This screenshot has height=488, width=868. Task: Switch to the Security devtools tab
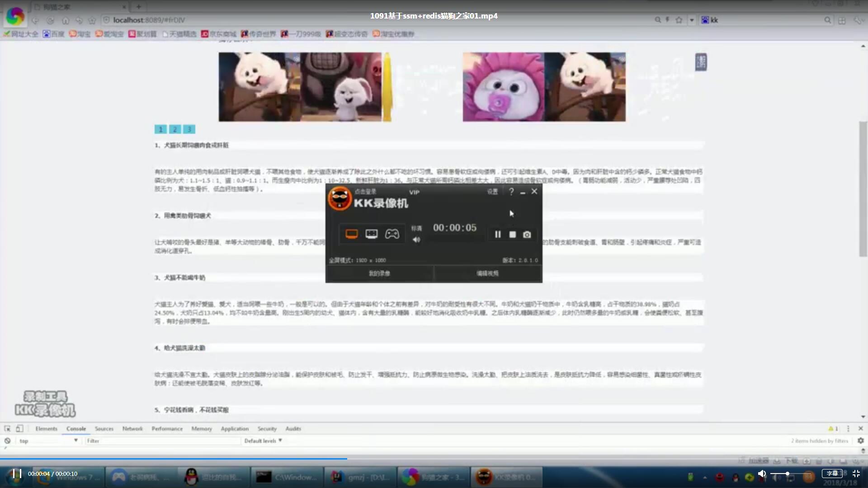pyautogui.click(x=267, y=428)
